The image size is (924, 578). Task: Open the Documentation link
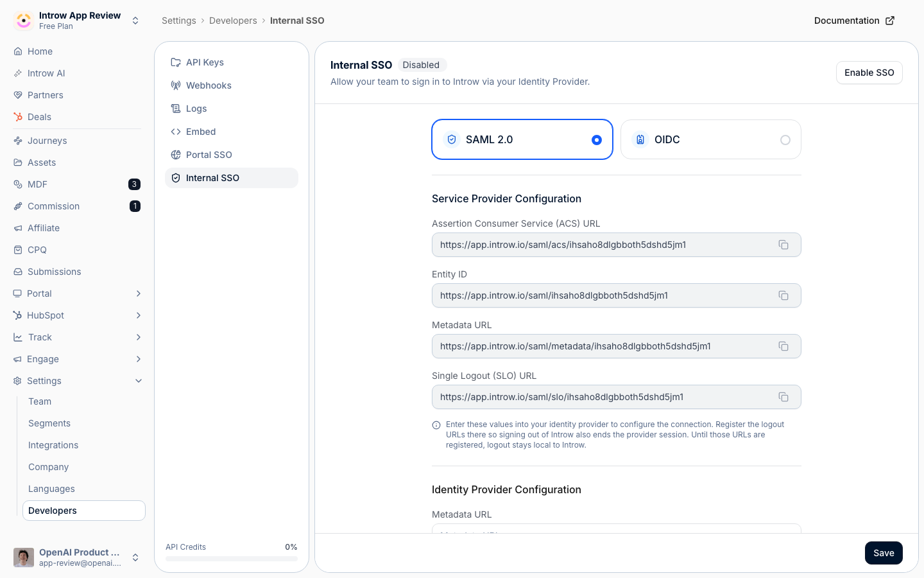pos(854,21)
